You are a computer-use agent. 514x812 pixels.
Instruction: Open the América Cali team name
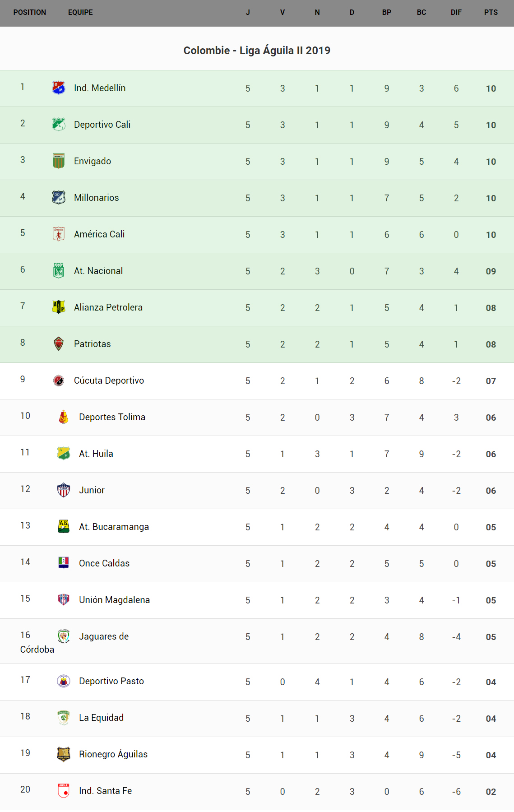pyautogui.click(x=99, y=234)
